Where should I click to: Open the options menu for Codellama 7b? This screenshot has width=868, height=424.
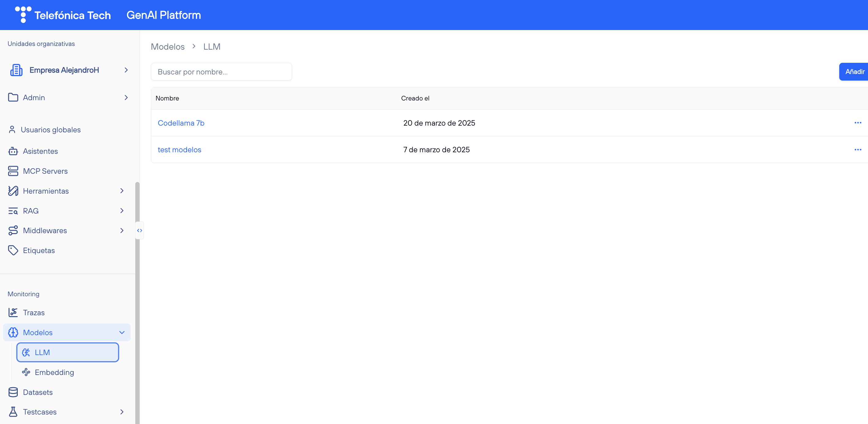[858, 123]
